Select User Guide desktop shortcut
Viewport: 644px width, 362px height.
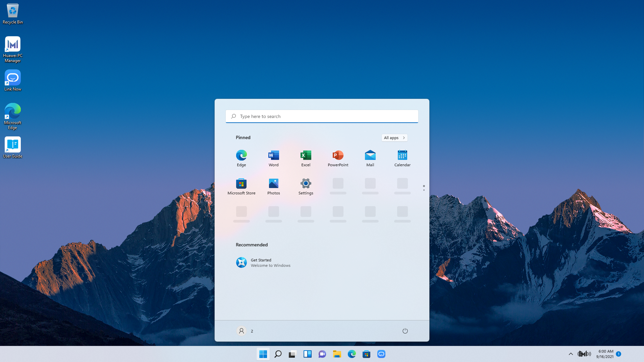coord(13,147)
